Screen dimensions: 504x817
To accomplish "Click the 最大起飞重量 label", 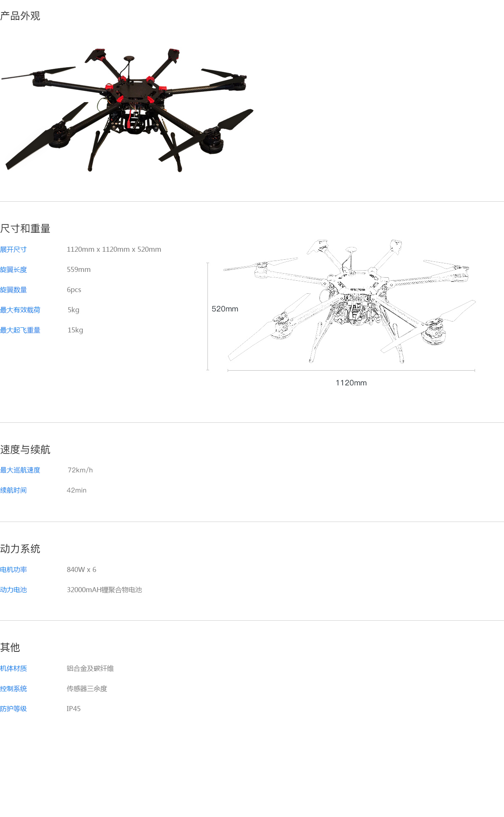I will [20, 330].
